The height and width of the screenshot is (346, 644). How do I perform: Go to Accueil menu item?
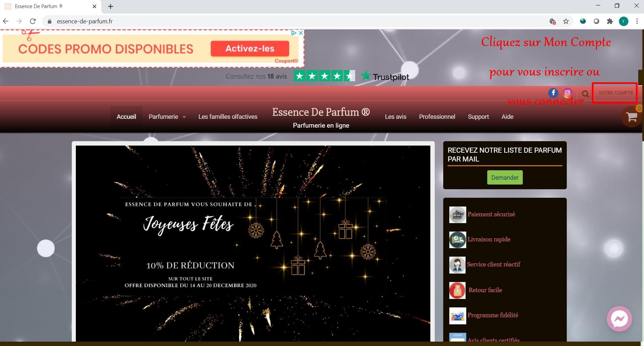126,117
